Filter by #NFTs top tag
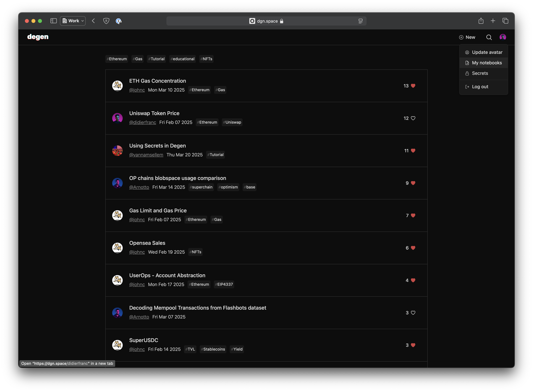Image resolution: width=533 pixels, height=392 pixels. coord(206,59)
